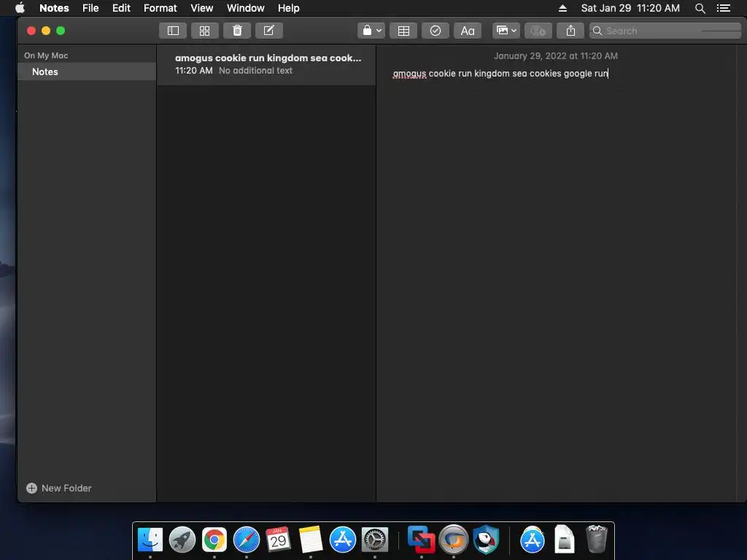The image size is (747, 560).
Task: Open the Apple menu
Action: (20, 8)
